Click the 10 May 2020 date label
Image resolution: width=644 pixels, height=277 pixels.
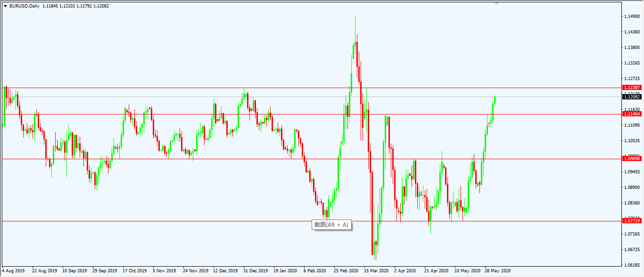coord(467,271)
